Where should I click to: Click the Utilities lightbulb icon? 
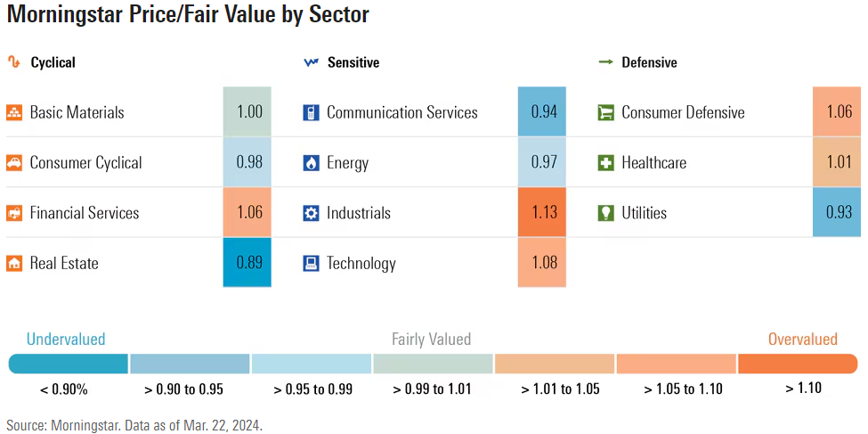(x=605, y=213)
